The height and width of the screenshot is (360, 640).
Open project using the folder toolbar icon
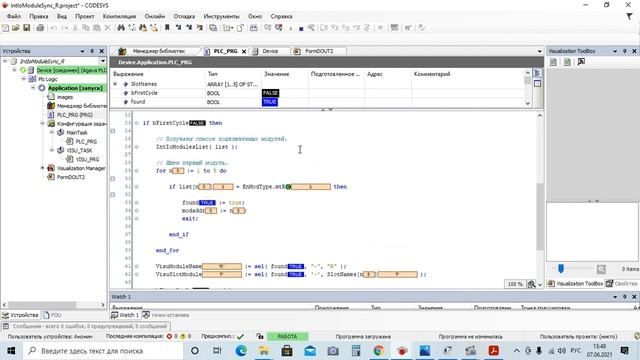click(x=16, y=28)
